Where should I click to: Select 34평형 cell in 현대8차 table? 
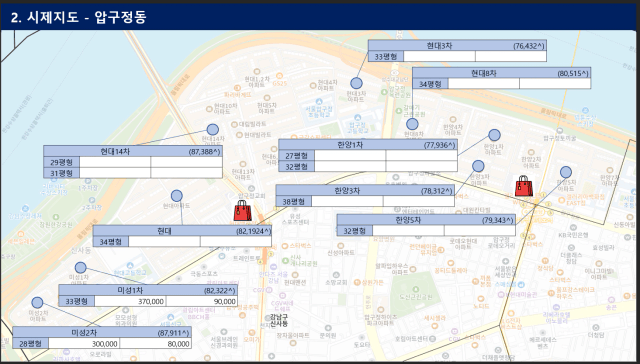(x=430, y=84)
